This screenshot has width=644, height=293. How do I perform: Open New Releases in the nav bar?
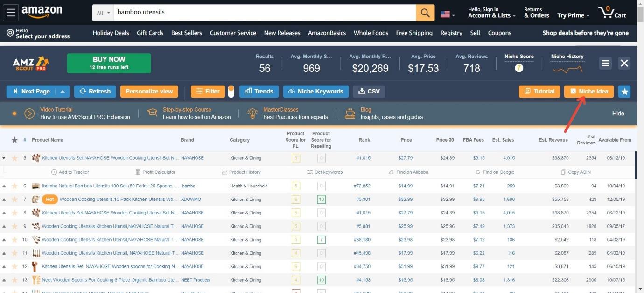(282, 33)
